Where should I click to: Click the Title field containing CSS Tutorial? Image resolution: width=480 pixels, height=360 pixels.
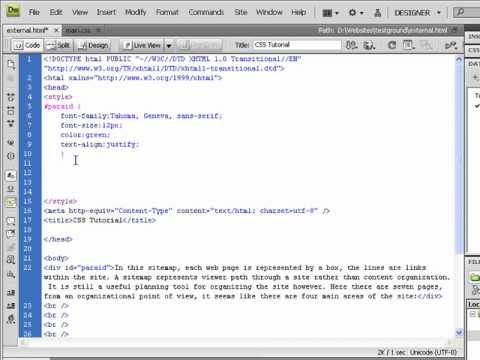click(x=297, y=45)
